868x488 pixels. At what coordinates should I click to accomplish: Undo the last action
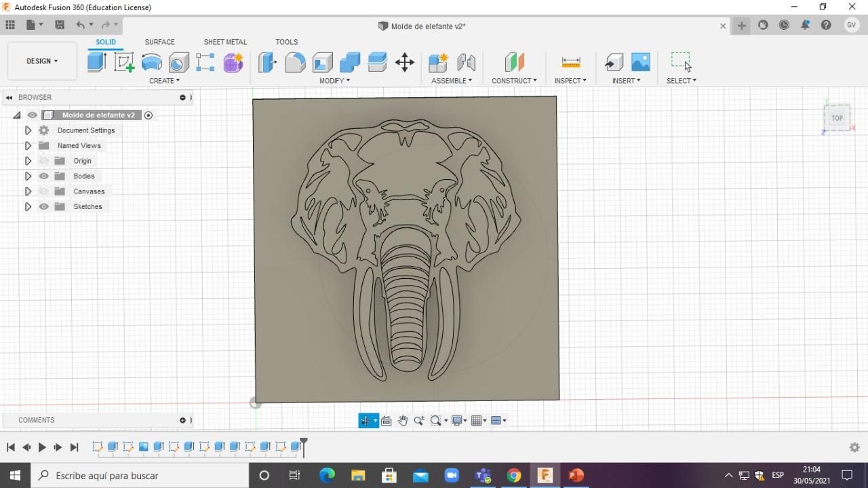pos(81,25)
